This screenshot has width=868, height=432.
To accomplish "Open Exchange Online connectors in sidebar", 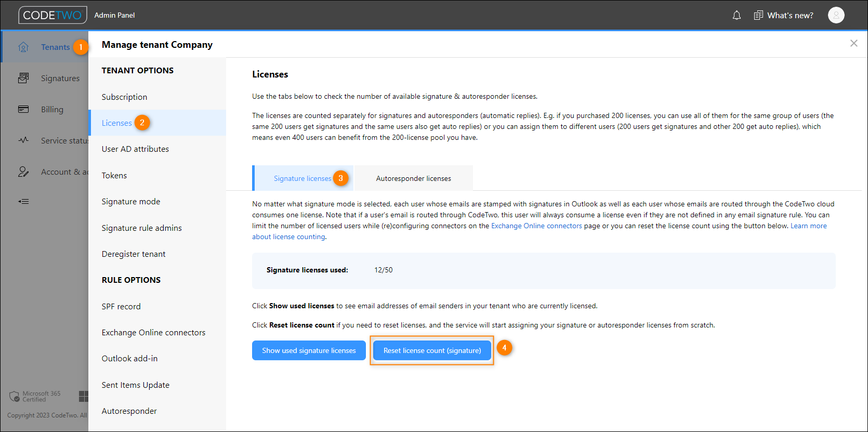I will click(x=153, y=333).
